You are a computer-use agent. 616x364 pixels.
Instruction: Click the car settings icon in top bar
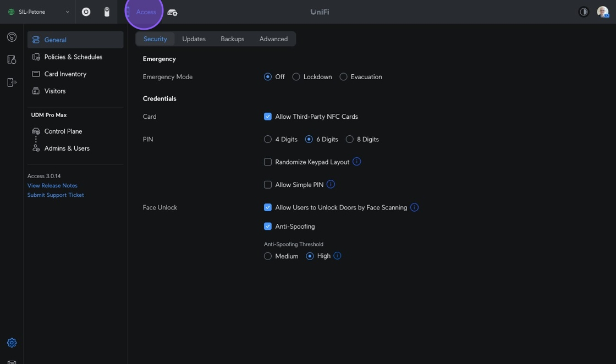coord(172,12)
